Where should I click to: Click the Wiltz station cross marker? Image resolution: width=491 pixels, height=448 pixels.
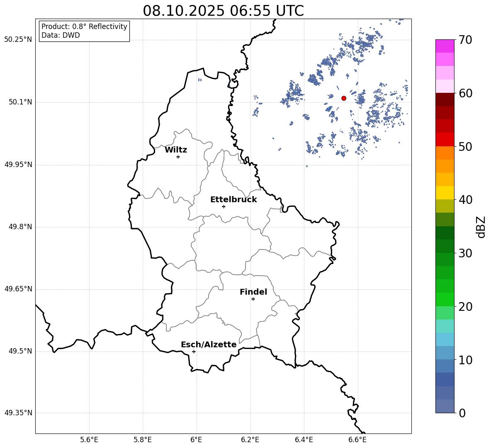(x=178, y=157)
